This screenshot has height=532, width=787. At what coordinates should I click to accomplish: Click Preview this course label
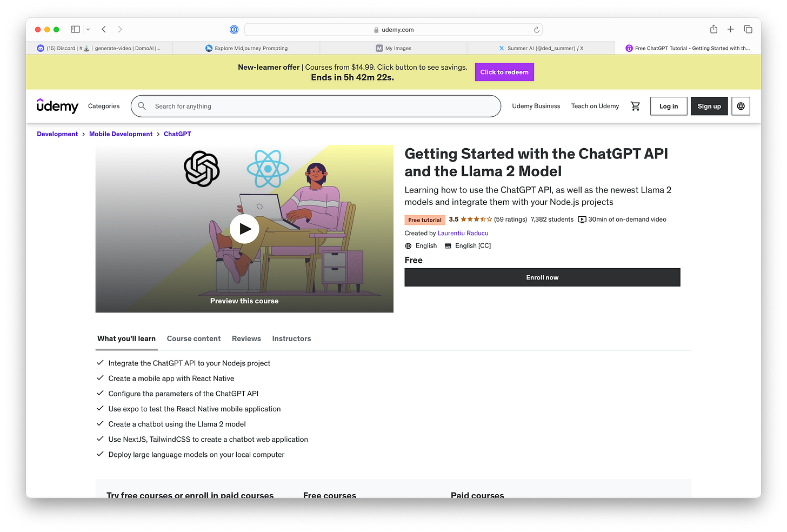pos(244,301)
